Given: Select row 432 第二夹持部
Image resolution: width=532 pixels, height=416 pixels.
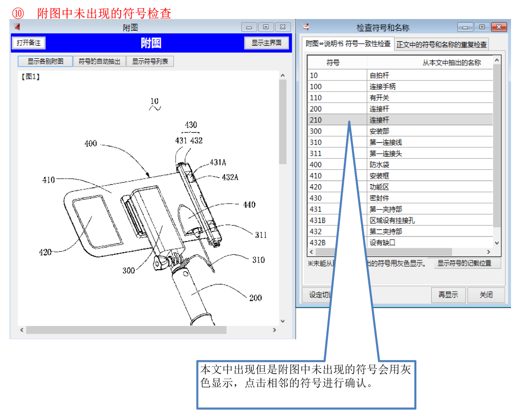Looking at the screenshot, I should (x=400, y=232).
